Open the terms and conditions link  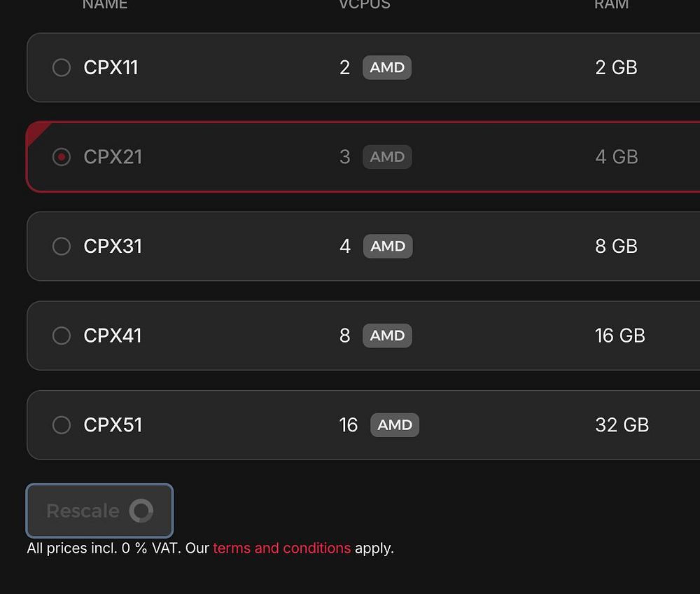click(281, 548)
